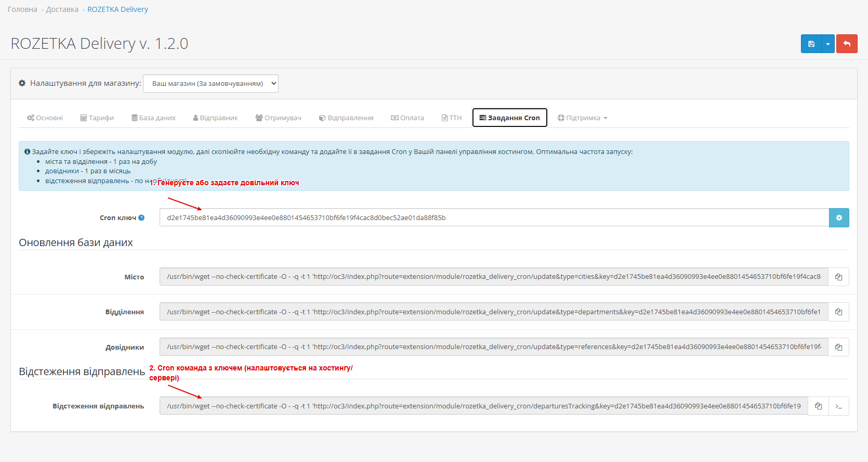
Task: Copy the Відстеження відправлень cron command
Action: coord(818,406)
